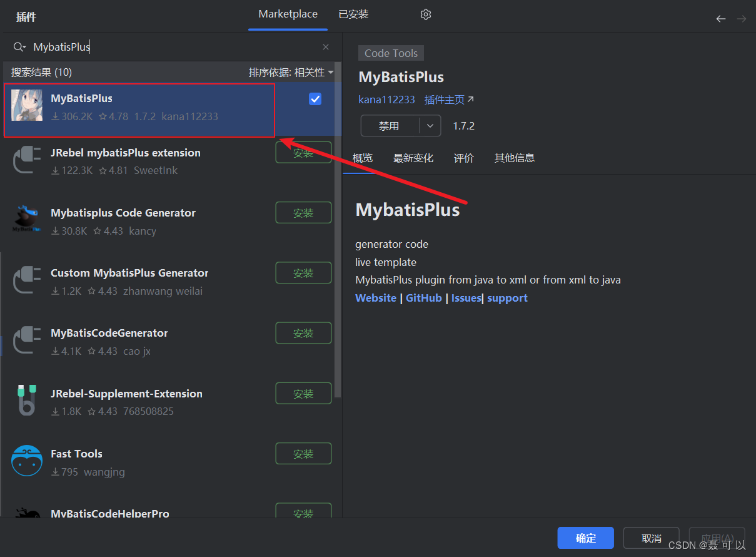
Task: Select the Custom MybatisPlus Generator row title
Action: coord(129,273)
